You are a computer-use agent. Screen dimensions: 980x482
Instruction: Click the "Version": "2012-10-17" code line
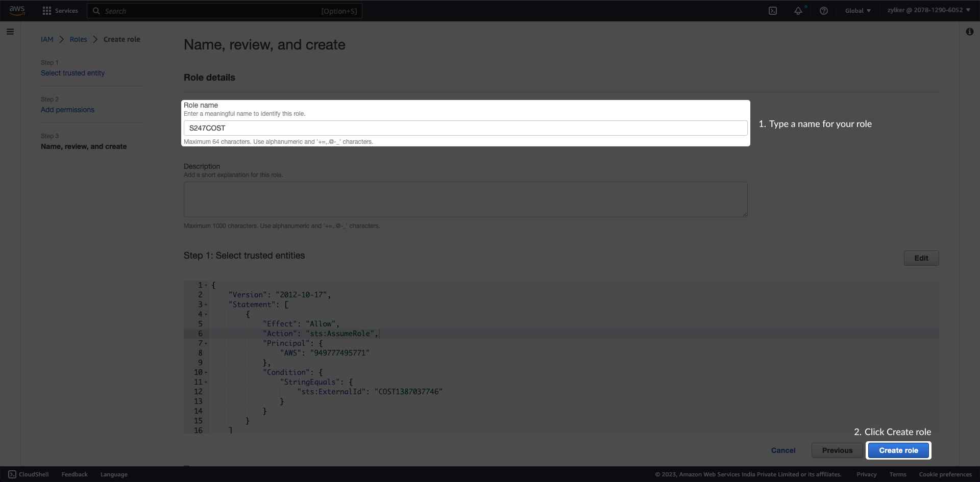click(x=280, y=295)
